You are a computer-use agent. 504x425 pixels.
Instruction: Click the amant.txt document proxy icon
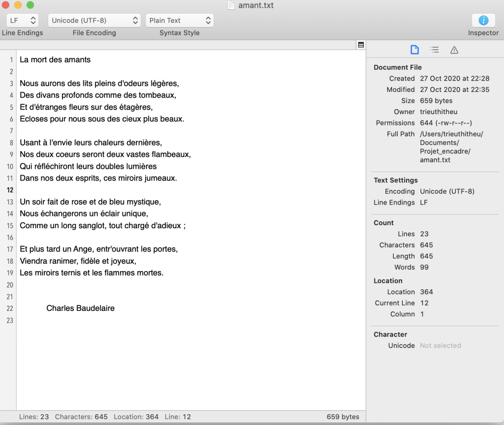coord(231,5)
